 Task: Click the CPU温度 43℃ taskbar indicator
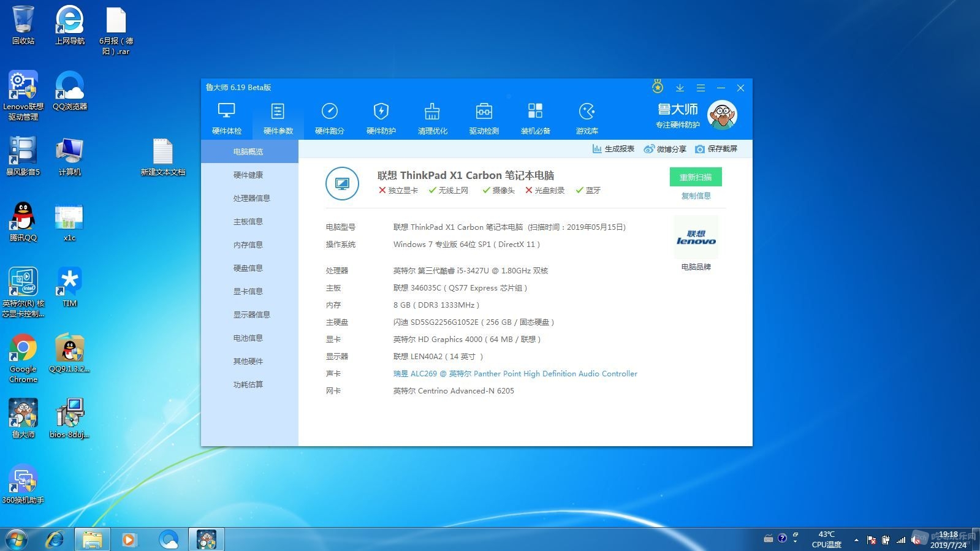[x=826, y=539]
